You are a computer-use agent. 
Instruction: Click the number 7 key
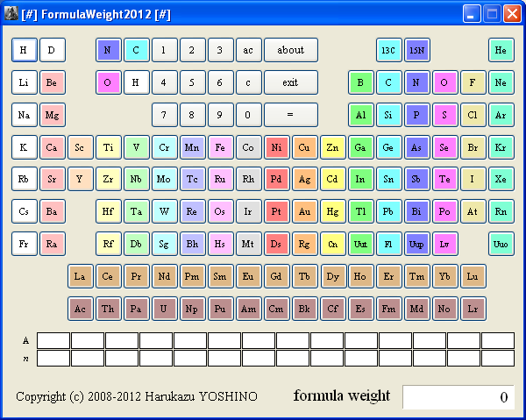[165, 115]
